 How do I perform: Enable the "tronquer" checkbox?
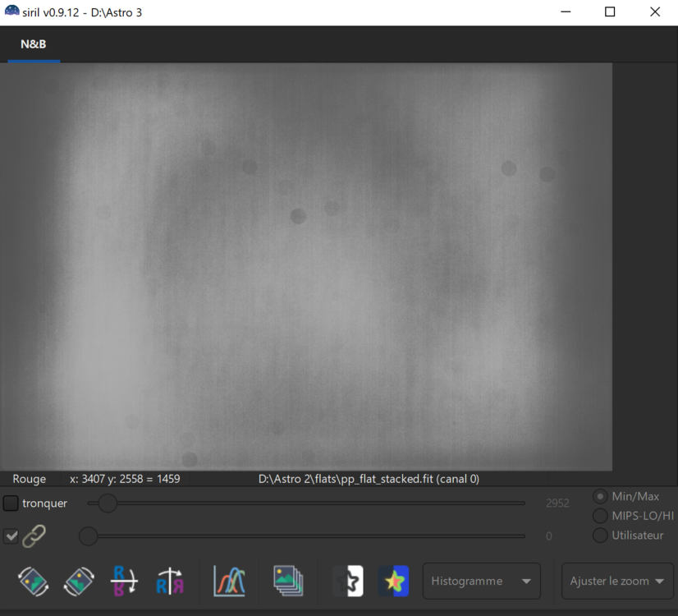tap(11, 503)
